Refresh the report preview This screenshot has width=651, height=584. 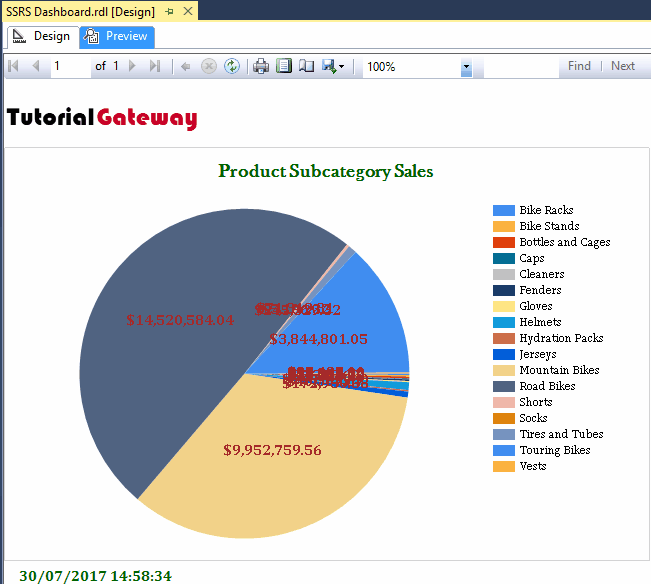coord(232,66)
